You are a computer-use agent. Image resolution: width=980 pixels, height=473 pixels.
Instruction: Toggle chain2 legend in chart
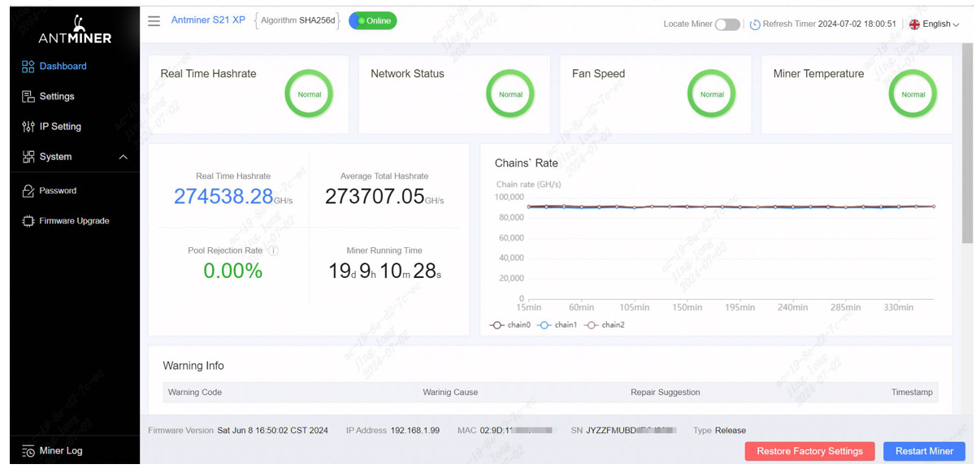coord(605,325)
